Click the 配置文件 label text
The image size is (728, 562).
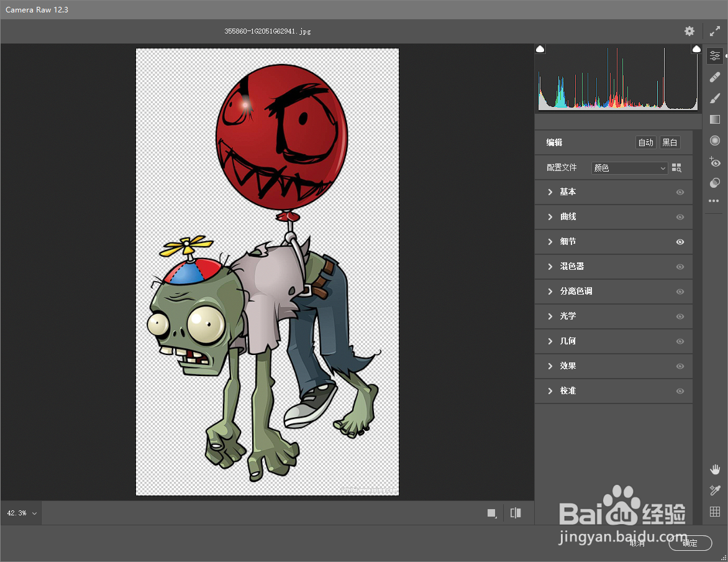click(x=562, y=167)
